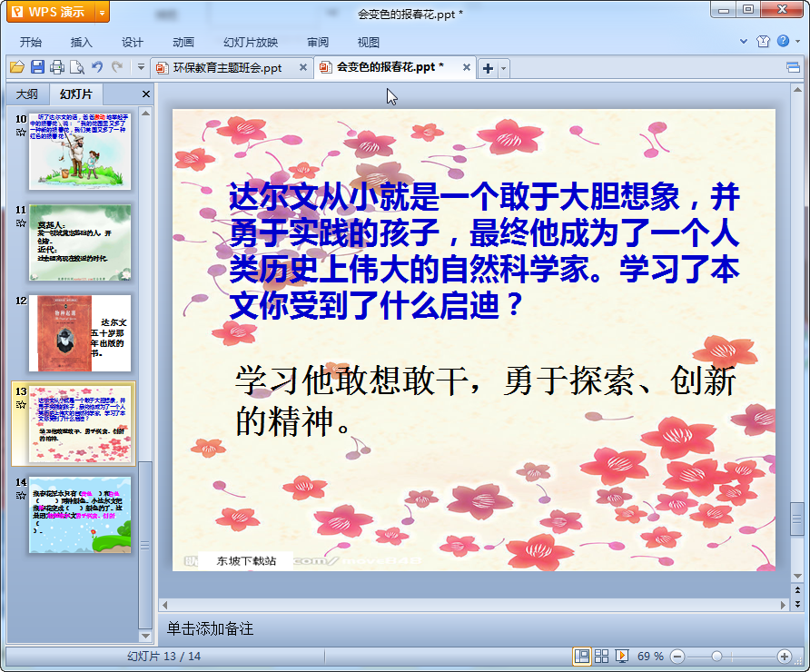
Task: Click animation star icon under slide 11
Action: (21, 223)
